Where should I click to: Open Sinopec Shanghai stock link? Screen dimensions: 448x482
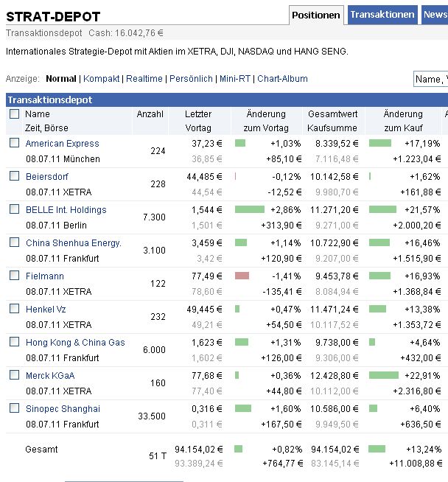(63, 409)
